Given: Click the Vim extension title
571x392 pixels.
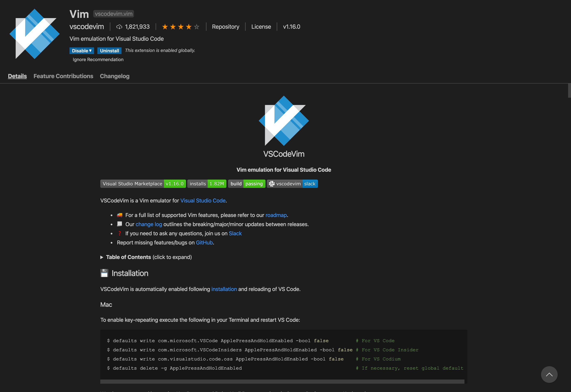Looking at the screenshot, I should pyautogui.click(x=79, y=14).
